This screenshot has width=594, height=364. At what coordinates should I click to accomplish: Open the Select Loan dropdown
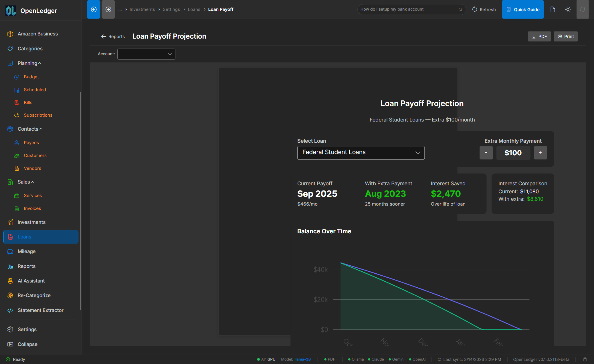click(361, 152)
